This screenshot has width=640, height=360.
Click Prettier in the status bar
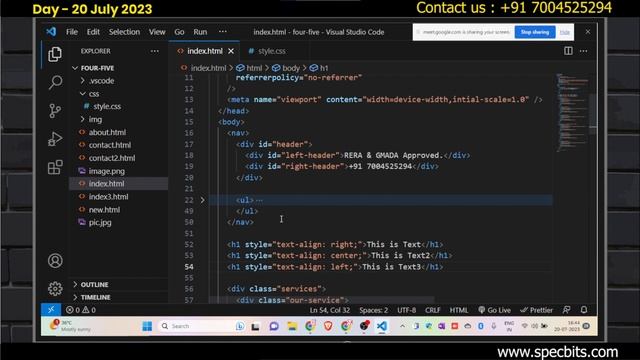click(536, 310)
